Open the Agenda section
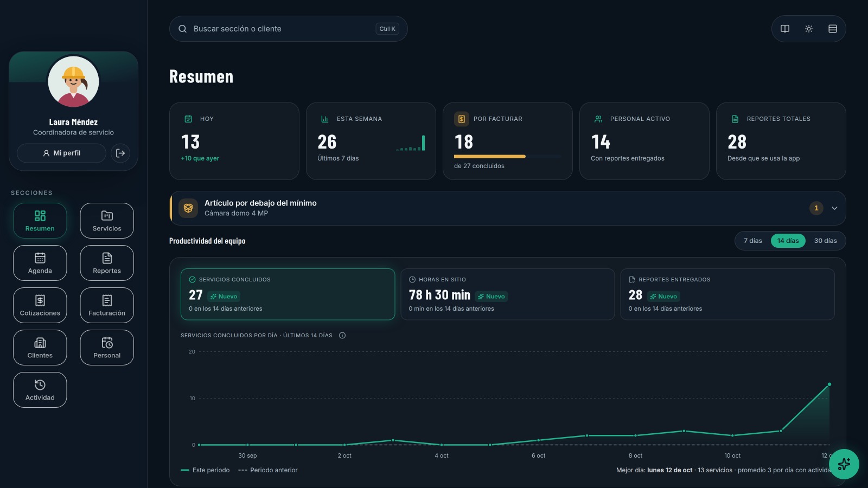The height and width of the screenshot is (488, 868). click(40, 263)
